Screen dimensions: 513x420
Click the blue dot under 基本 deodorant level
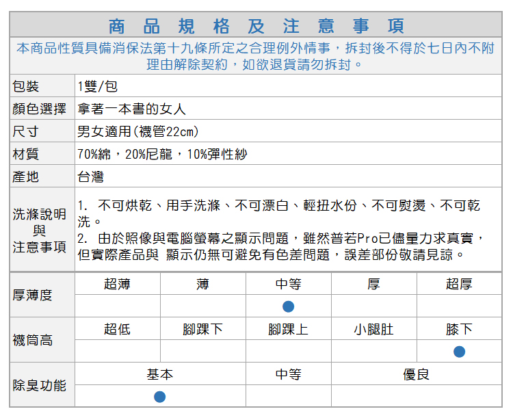[159, 397]
